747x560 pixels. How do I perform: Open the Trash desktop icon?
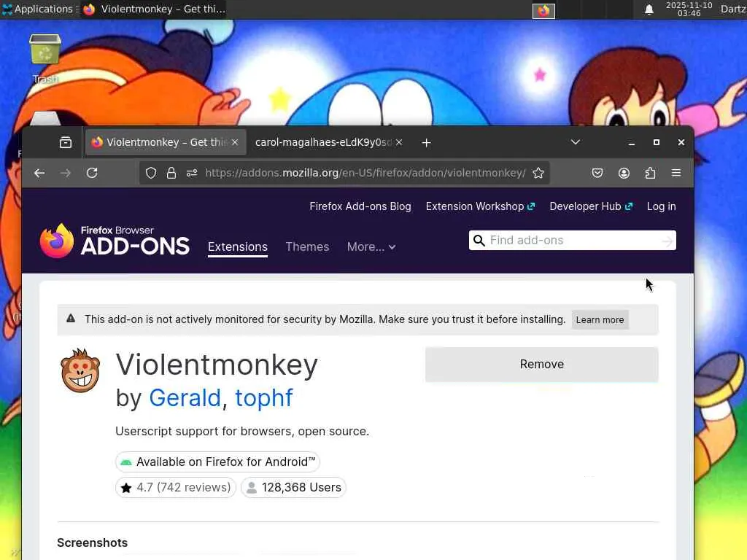(x=45, y=58)
